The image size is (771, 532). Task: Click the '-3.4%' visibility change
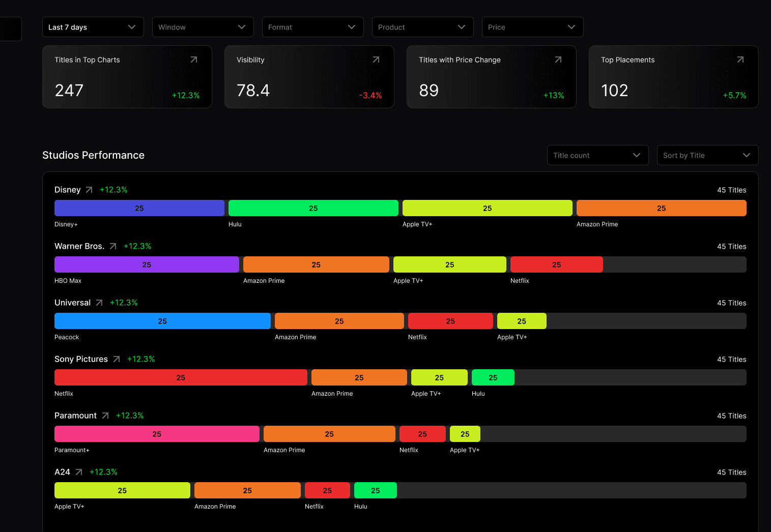coord(370,95)
